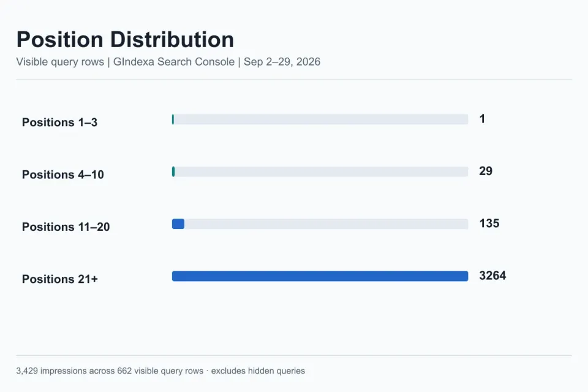Select the Positions 11–20 label
The width and height of the screenshot is (588, 392).
click(x=66, y=227)
